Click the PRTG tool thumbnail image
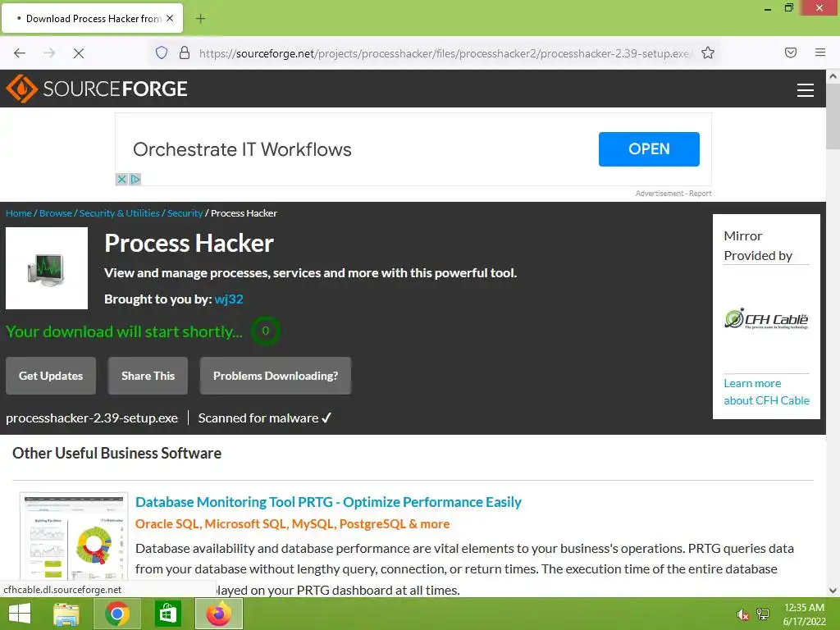This screenshot has height=630, width=840. click(x=74, y=536)
